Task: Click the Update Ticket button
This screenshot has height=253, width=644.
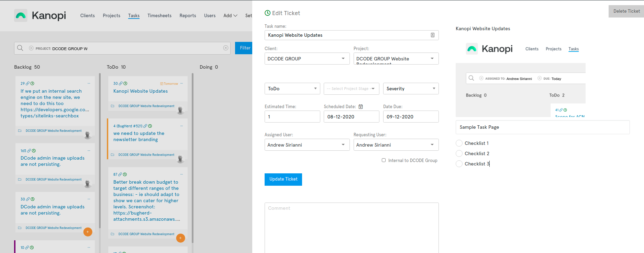Action: (283, 179)
